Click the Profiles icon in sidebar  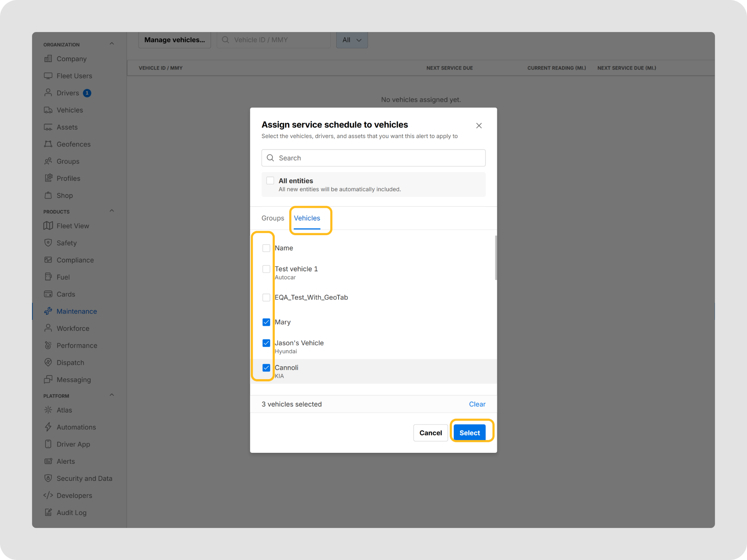48,178
